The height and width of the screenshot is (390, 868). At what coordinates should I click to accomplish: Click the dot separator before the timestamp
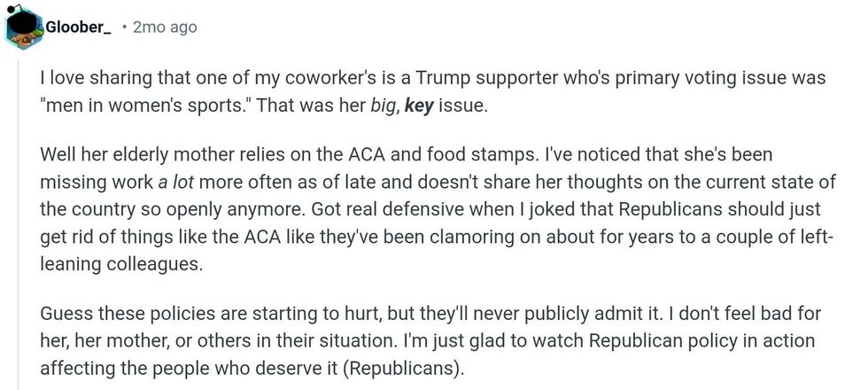(123, 27)
